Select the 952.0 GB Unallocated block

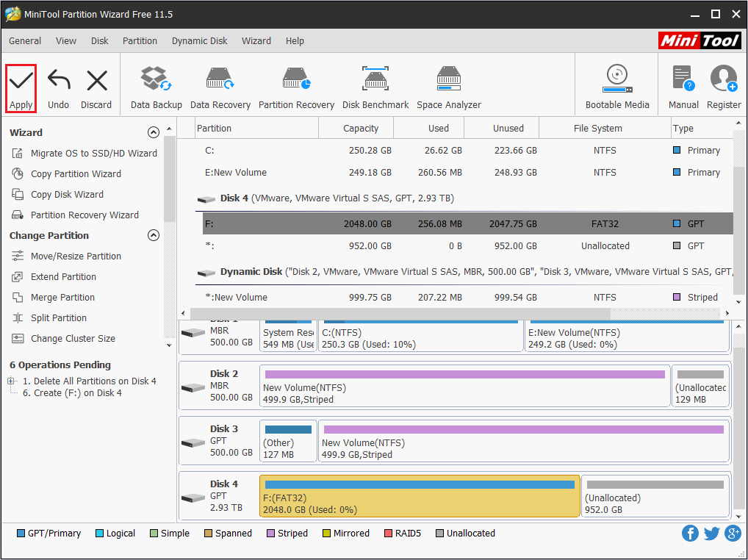click(x=655, y=496)
